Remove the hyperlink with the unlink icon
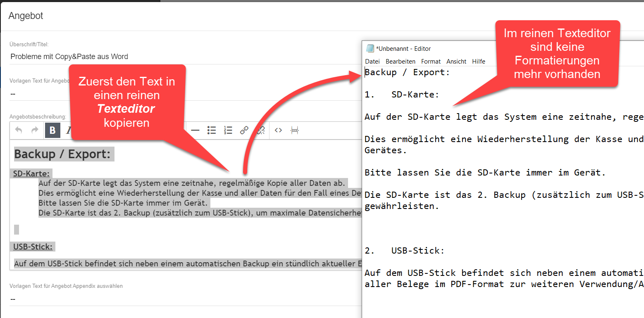This screenshot has width=644, height=318. coord(261,131)
